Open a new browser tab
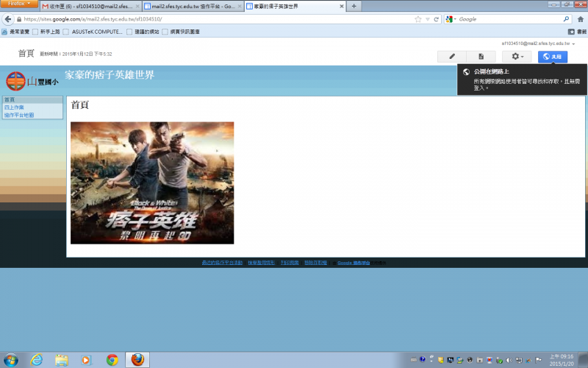The width and height of the screenshot is (588, 368). (354, 7)
